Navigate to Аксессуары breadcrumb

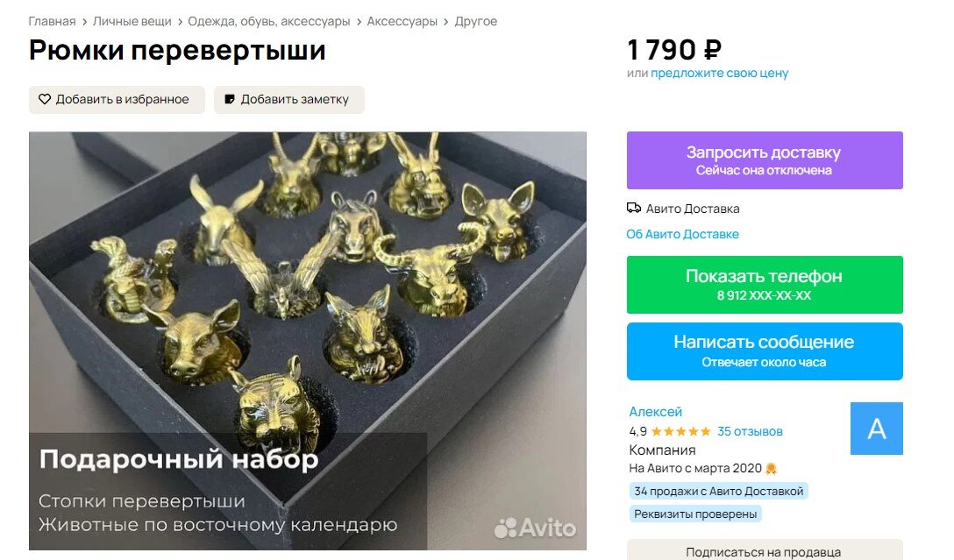point(402,21)
